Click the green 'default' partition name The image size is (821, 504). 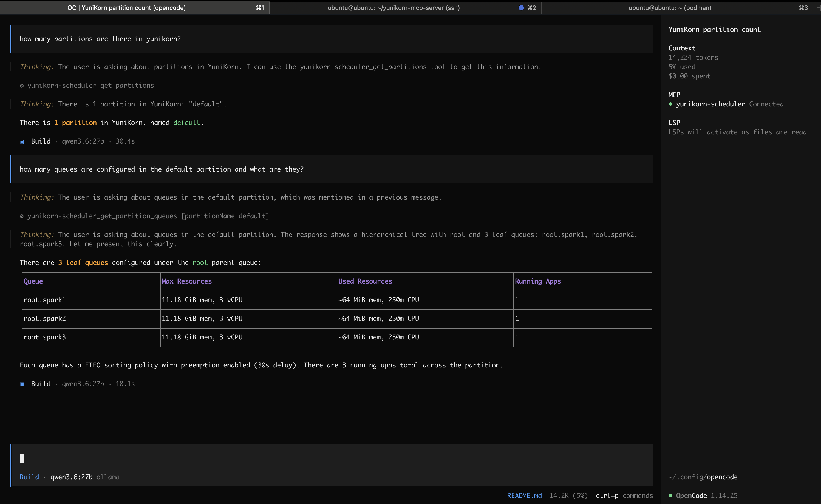click(186, 123)
